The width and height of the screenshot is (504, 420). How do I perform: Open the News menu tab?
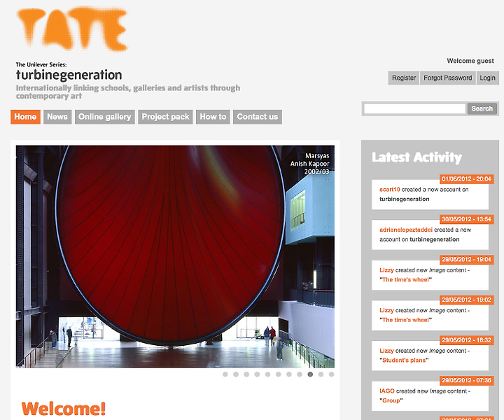coord(57,117)
